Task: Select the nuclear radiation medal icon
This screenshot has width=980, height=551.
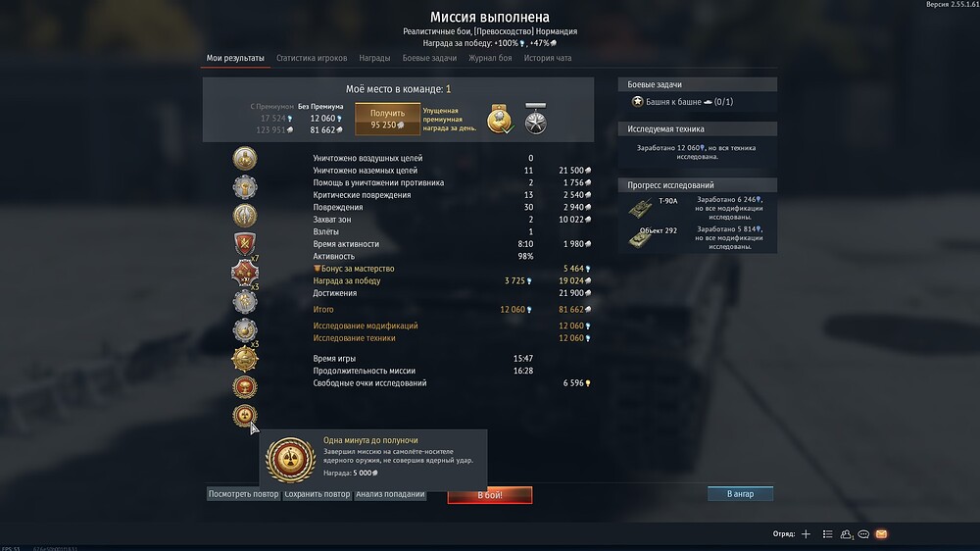Action: pos(244,416)
